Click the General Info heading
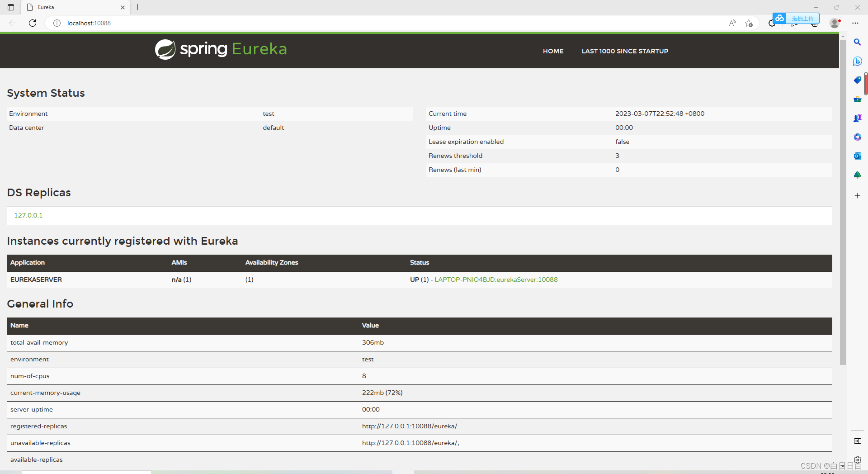This screenshot has height=474, width=868. [x=40, y=303]
